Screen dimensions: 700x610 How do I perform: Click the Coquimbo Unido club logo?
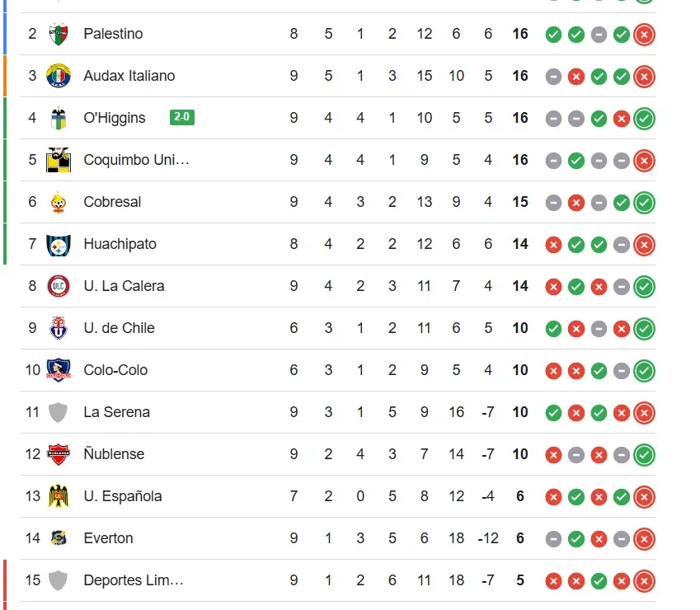58,159
